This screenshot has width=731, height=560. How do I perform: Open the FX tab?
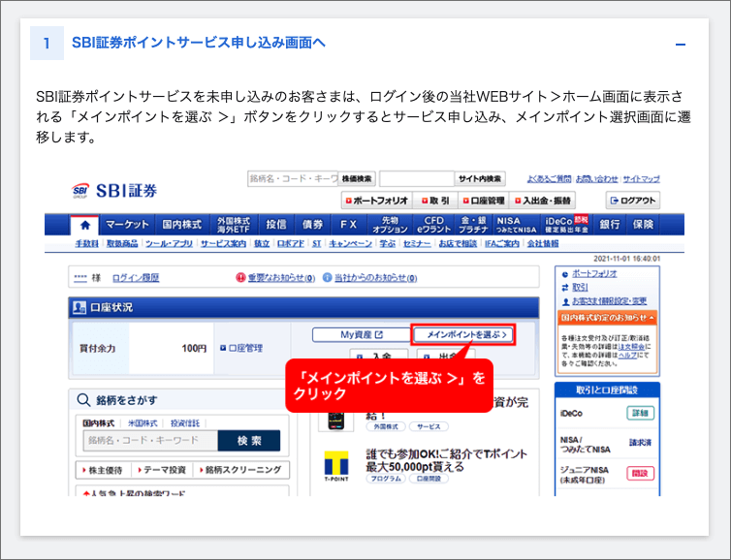tap(348, 225)
